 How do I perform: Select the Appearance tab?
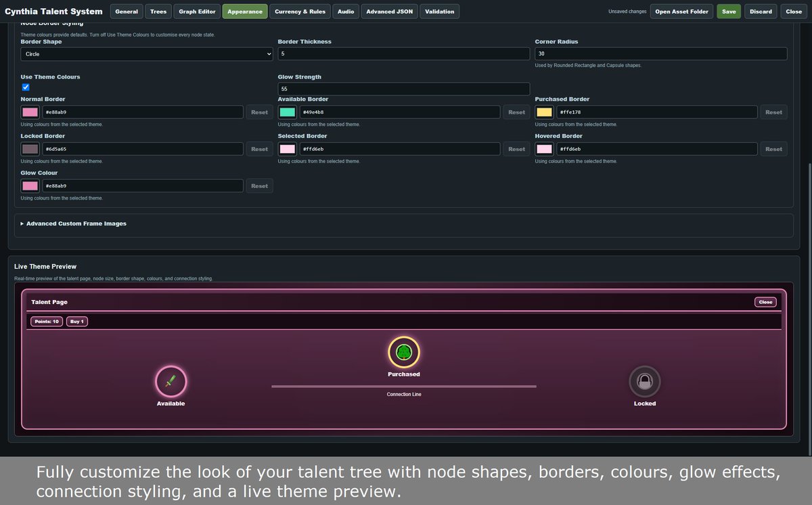(245, 12)
